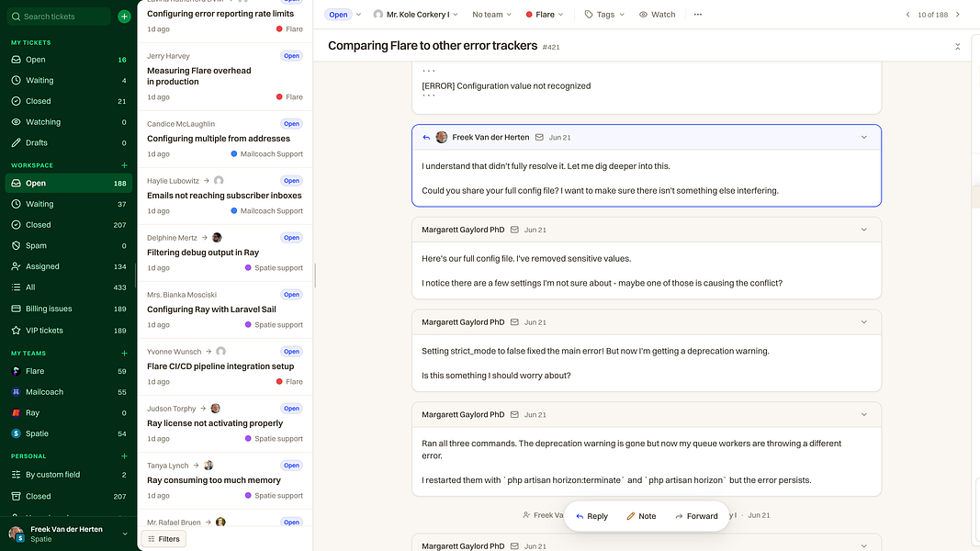
Task: Open the Flare mailbox dropdown
Action: (x=545, y=15)
